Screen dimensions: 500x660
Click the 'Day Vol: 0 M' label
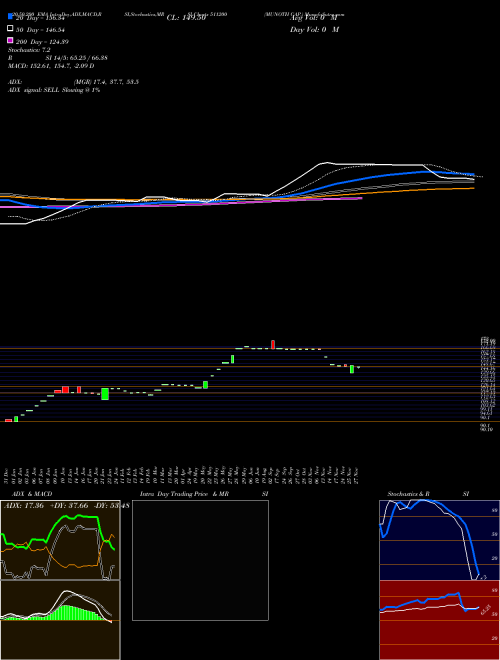pos(314,30)
